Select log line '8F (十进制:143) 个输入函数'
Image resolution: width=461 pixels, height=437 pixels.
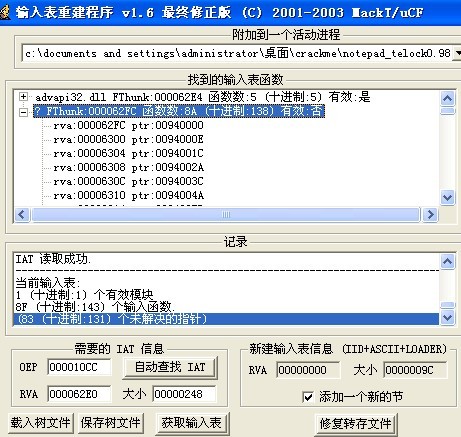95,306
